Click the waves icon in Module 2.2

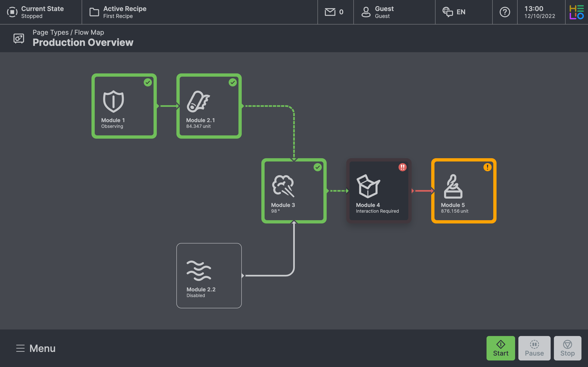point(198,271)
